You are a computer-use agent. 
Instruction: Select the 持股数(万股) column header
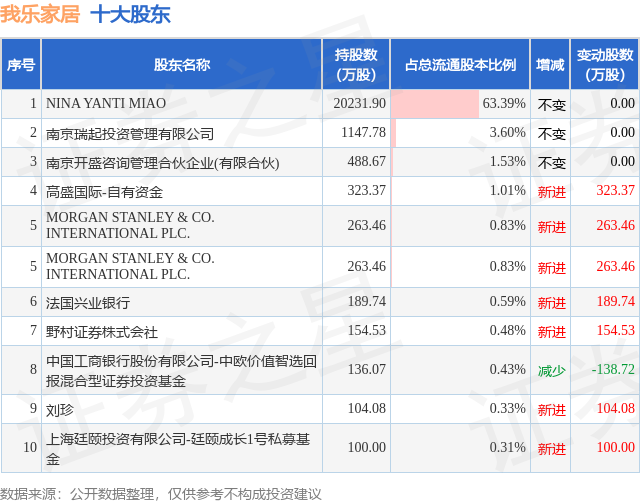(x=356, y=65)
